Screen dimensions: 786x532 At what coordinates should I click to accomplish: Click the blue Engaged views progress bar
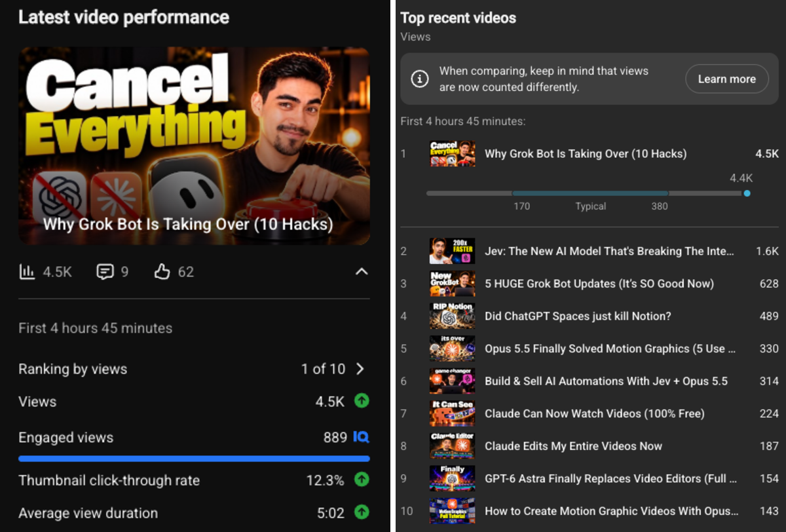tap(194, 459)
